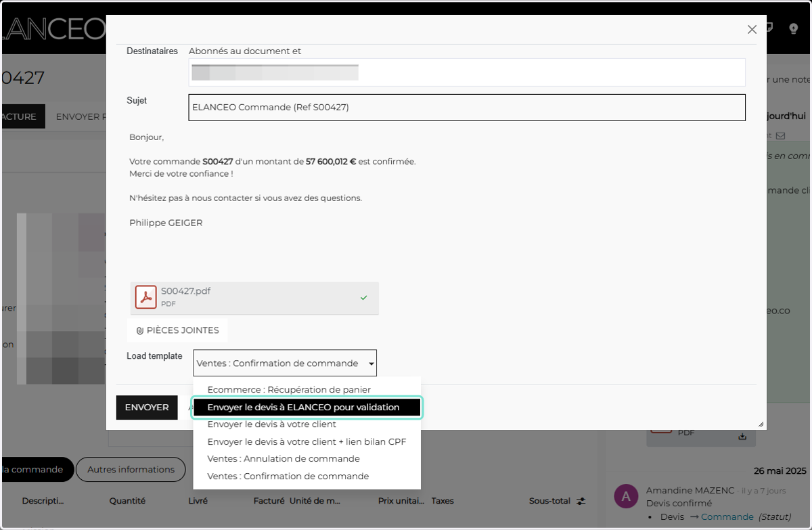This screenshot has width=812, height=530.
Task: Click the lightbulb icon in top bar
Action: tap(794, 28)
